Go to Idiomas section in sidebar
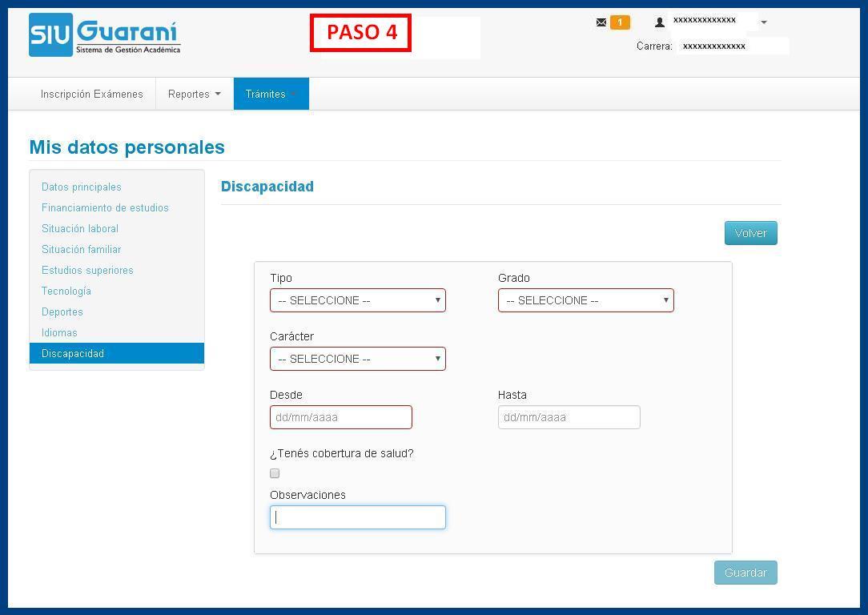The width and height of the screenshot is (868, 615). click(59, 332)
